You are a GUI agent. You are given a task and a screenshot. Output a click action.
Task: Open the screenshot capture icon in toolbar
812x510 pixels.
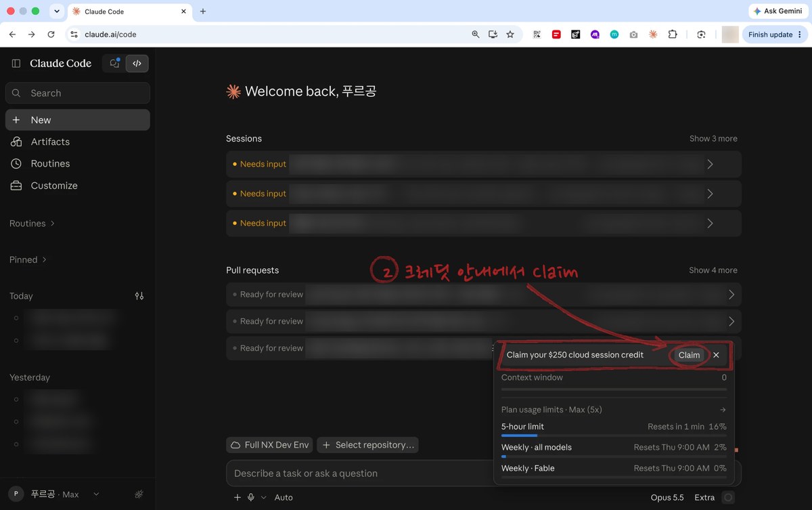pos(701,35)
